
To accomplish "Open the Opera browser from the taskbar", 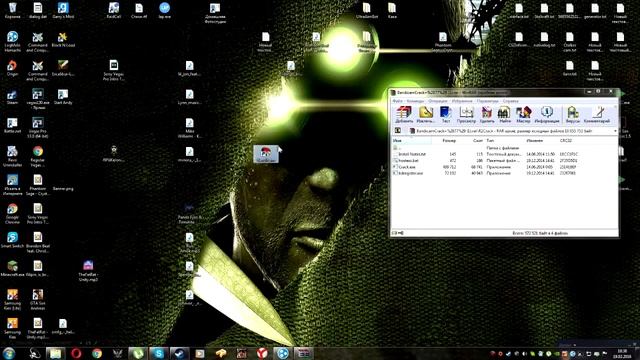I will (x=76, y=353).
